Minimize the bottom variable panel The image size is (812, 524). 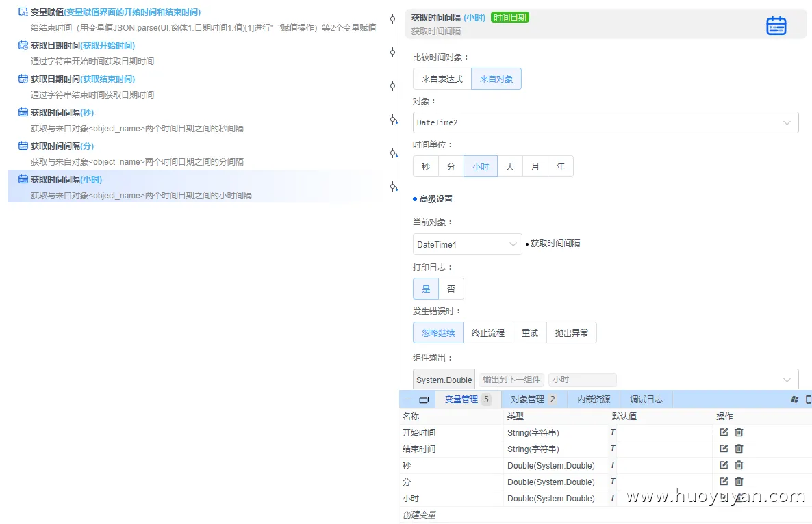click(407, 399)
